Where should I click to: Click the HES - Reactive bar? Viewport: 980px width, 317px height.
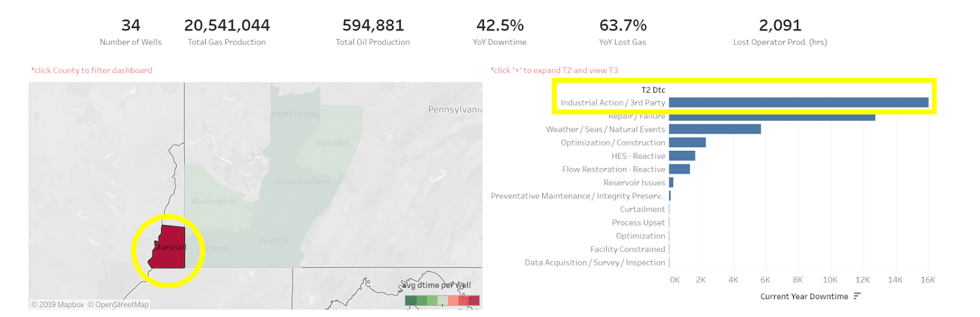pos(682,156)
